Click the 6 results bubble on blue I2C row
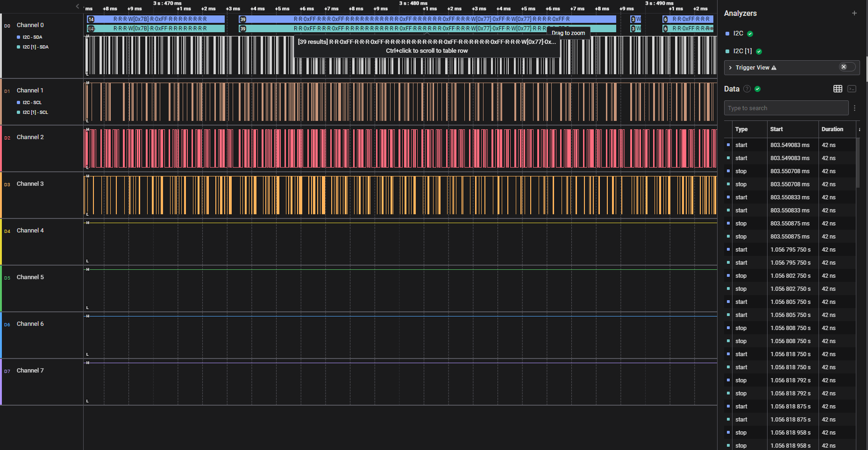 pos(665,19)
